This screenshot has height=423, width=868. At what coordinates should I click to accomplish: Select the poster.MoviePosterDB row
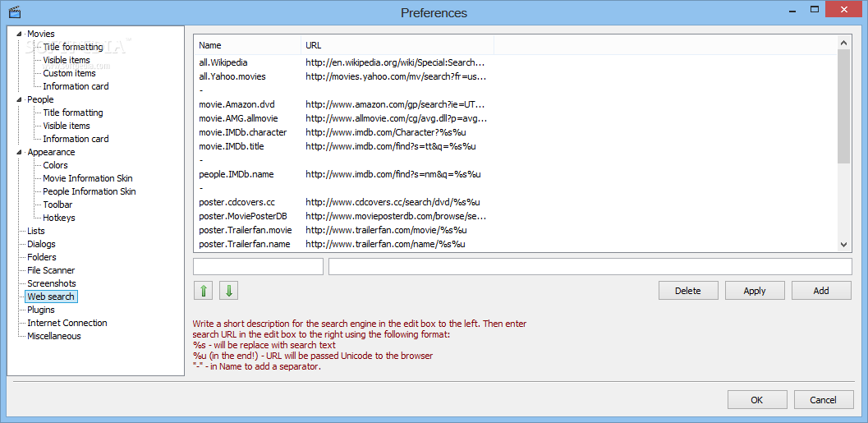(516, 216)
